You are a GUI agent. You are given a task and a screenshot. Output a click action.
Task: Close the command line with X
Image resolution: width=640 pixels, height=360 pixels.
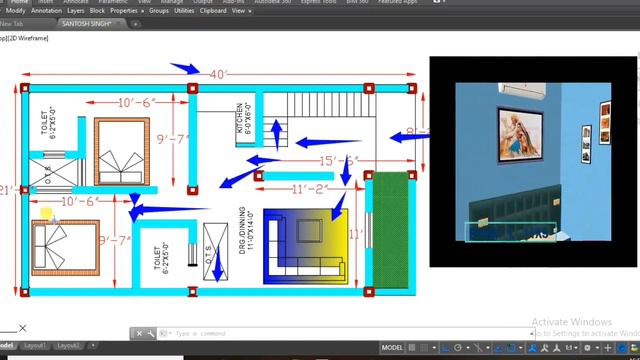pyautogui.click(x=139, y=333)
